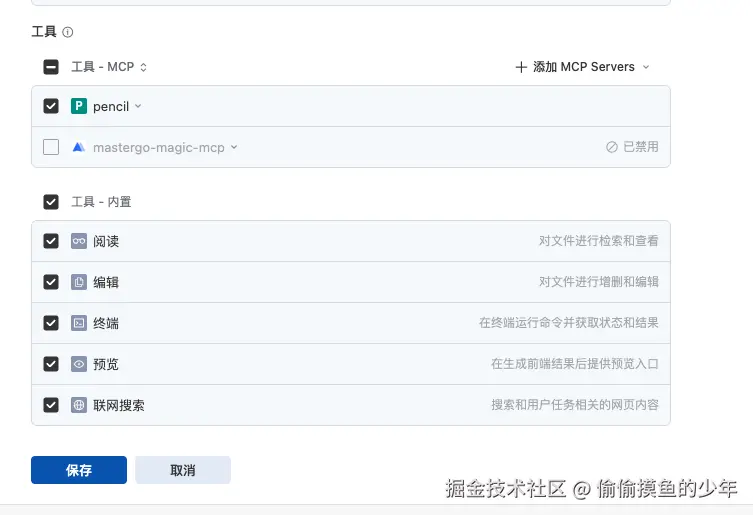This screenshot has height=515, width=753.
Task: Click the 在生成前端结果后提供预览入口 description
Action: pos(574,364)
